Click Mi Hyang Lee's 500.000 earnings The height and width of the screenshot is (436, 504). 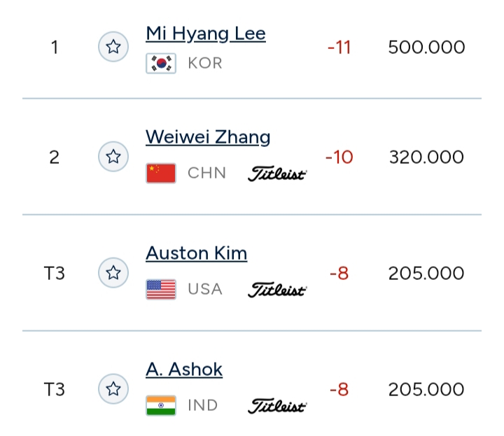pos(426,48)
